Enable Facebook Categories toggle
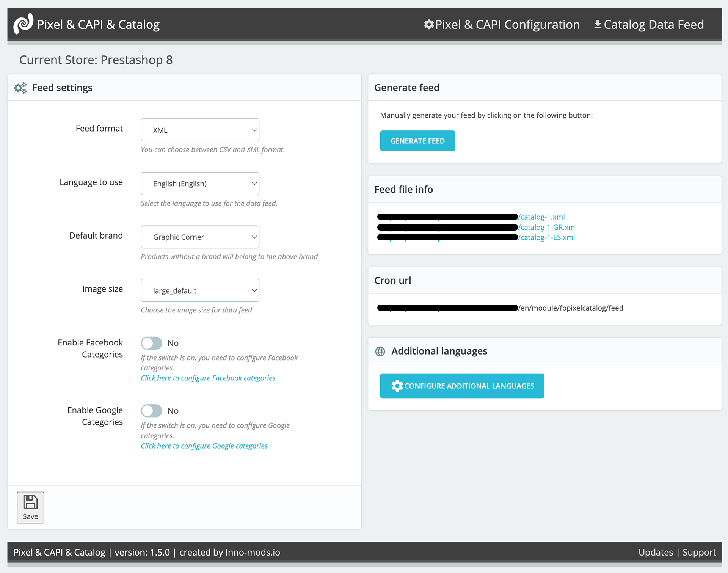This screenshot has height=573, width=728. click(152, 343)
